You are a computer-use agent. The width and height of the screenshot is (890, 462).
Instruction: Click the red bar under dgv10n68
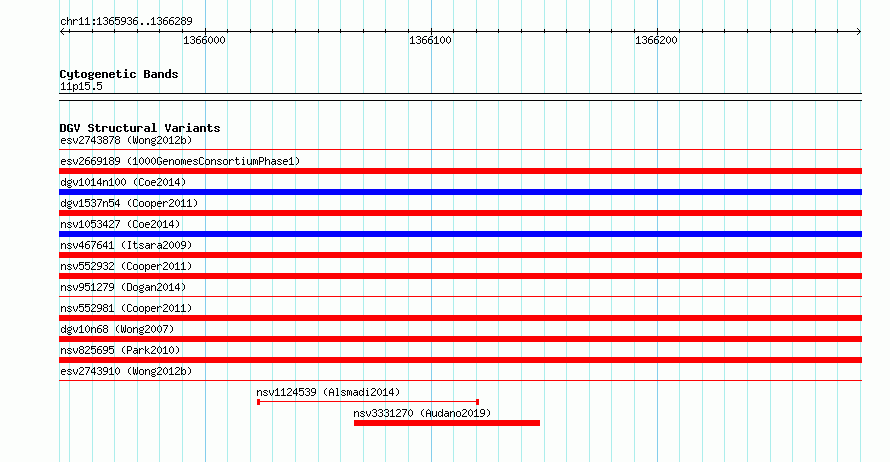coord(460,339)
